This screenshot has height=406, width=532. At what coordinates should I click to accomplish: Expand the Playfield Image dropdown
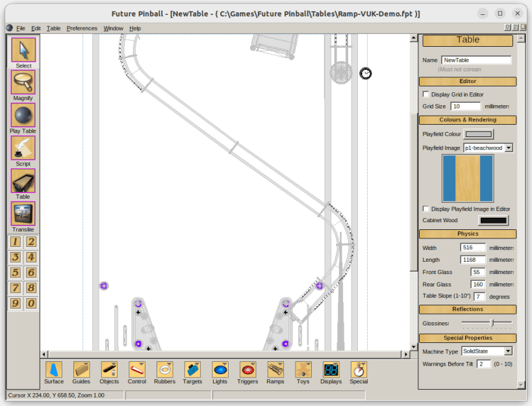pyautogui.click(x=509, y=148)
